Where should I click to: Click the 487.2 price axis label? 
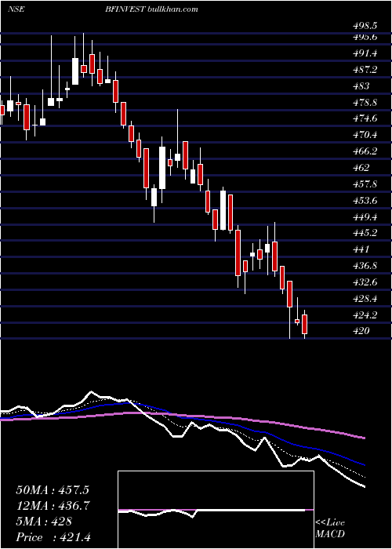coord(365,70)
